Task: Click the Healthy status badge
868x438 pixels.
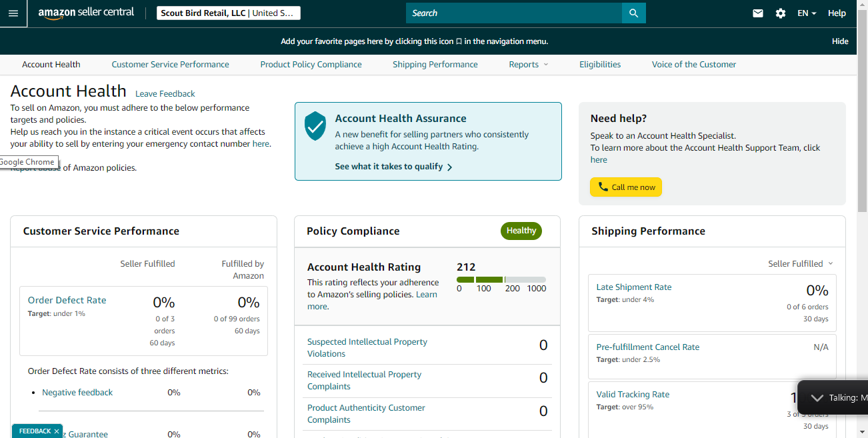Action: tap(521, 231)
